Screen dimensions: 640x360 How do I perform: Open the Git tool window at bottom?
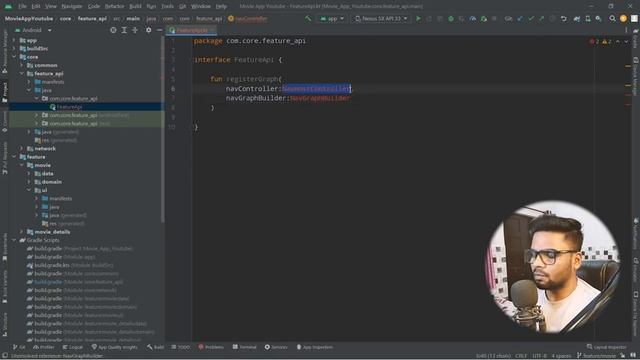coord(19,347)
